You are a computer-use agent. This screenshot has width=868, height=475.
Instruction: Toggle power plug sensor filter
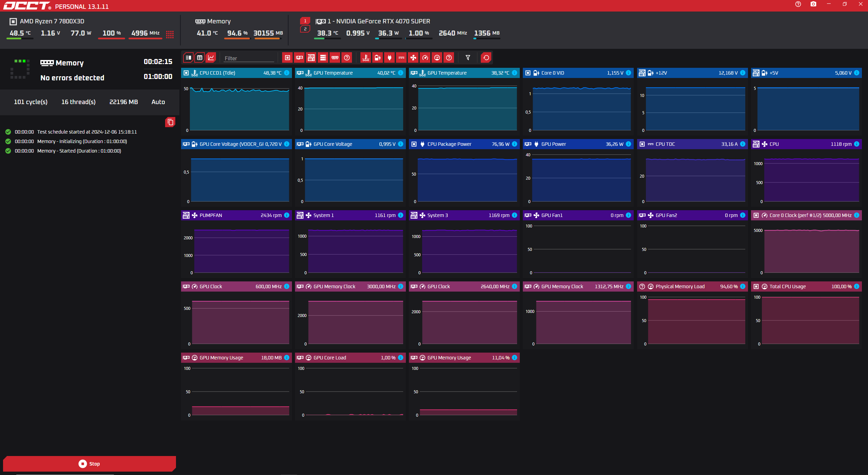[x=389, y=58]
